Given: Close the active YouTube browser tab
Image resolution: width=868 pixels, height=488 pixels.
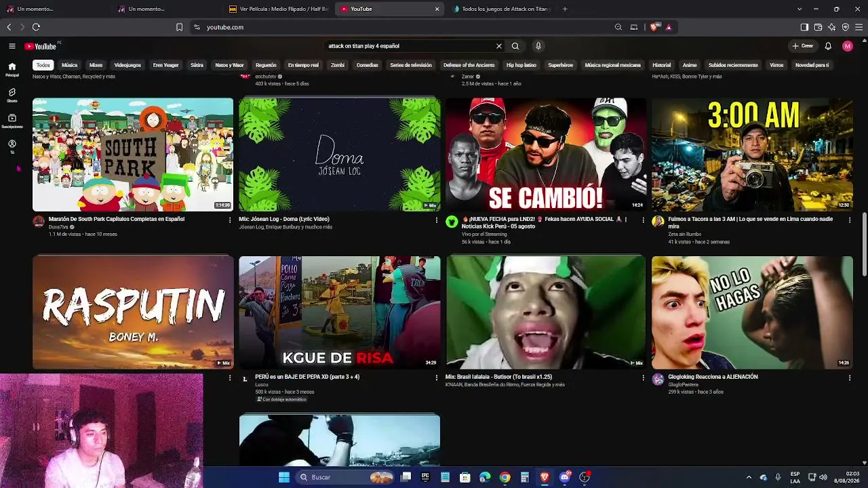Looking at the screenshot, I should [x=437, y=9].
